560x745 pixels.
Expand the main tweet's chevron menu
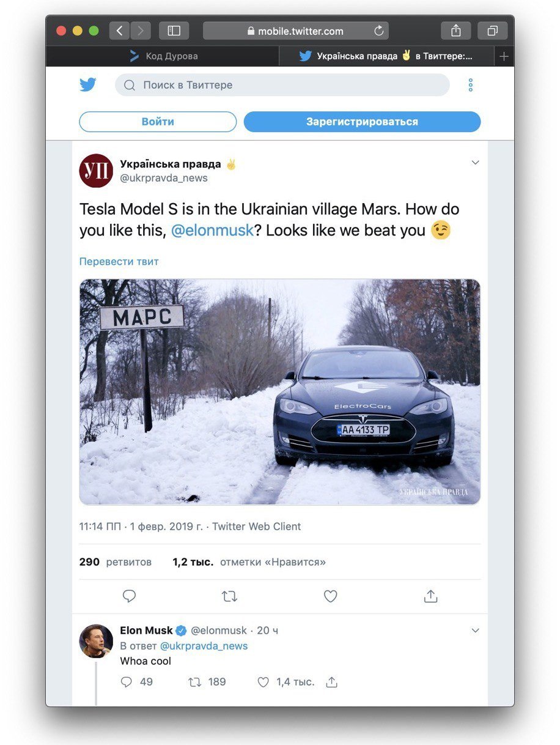coord(475,163)
